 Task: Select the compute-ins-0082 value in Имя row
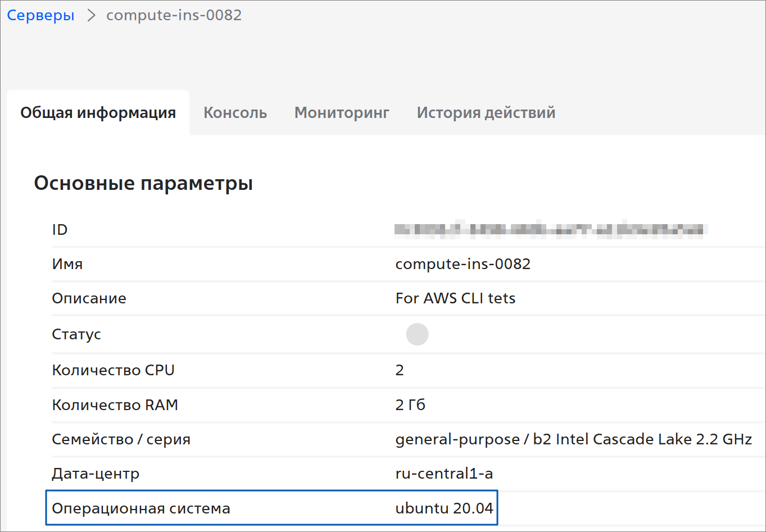(463, 264)
